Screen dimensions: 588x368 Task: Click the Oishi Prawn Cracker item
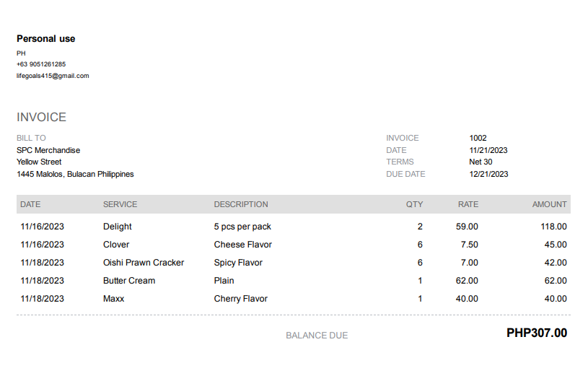pyautogui.click(x=144, y=263)
